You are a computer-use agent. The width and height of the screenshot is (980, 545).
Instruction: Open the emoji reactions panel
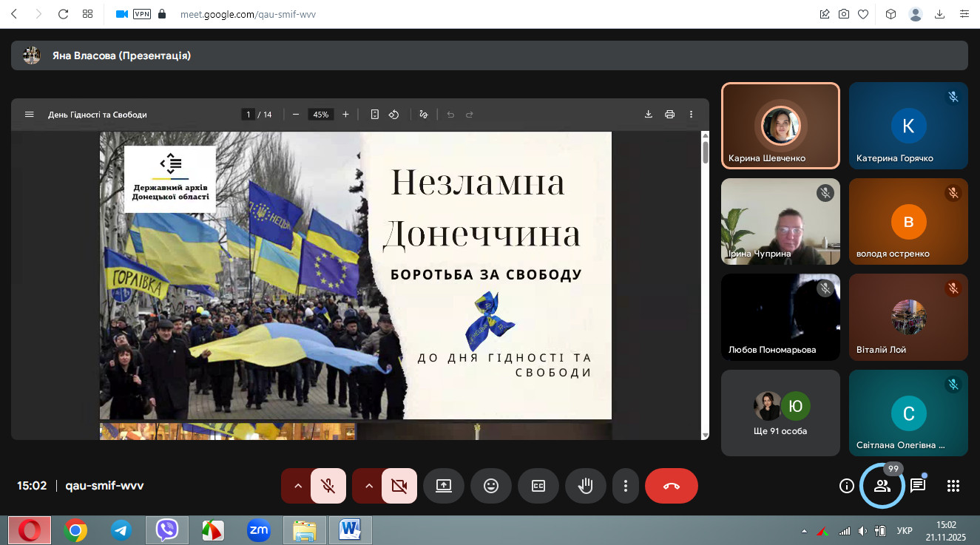491,486
